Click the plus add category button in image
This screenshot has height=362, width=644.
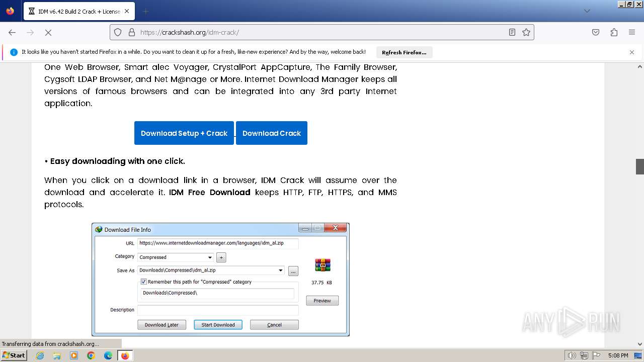click(x=221, y=257)
